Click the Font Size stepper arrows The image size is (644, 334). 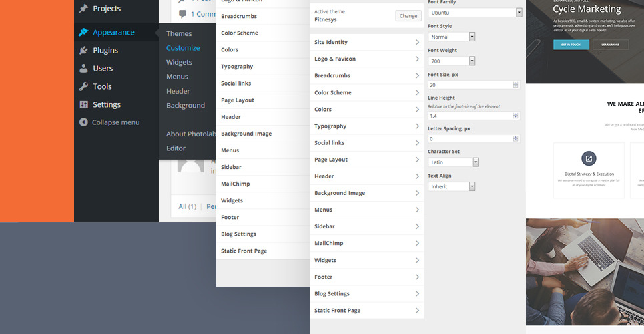pyautogui.click(x=515, y=85)
